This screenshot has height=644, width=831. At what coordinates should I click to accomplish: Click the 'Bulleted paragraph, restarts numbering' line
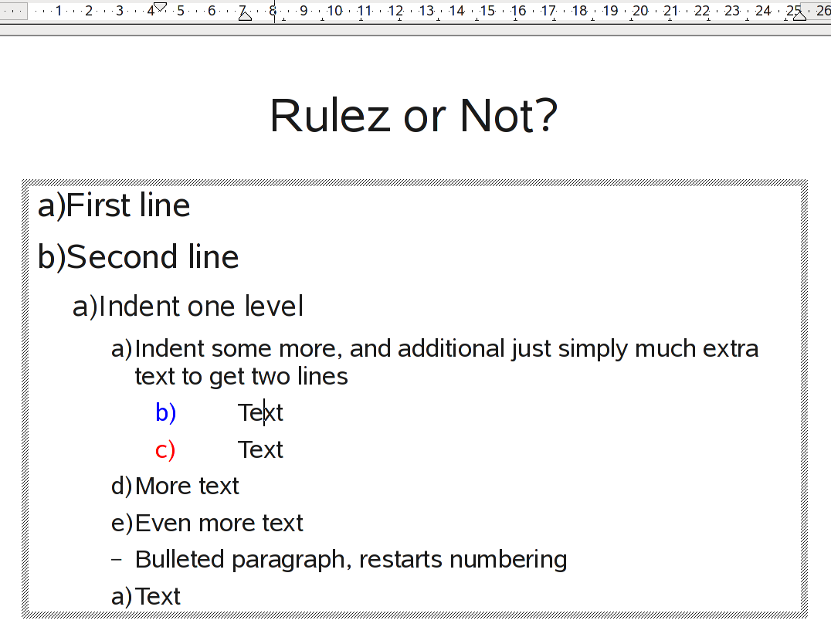tap(351, 560)
